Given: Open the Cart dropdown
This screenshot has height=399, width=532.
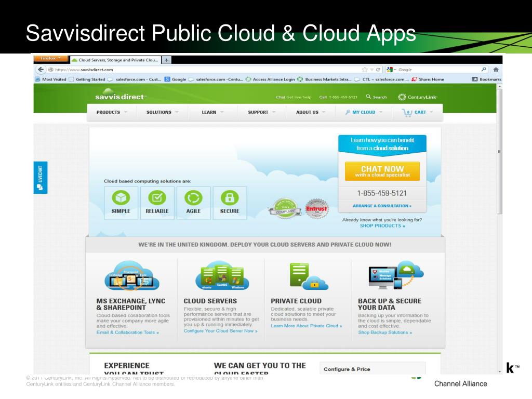Looking at the screenshot, I should [417, 112].
